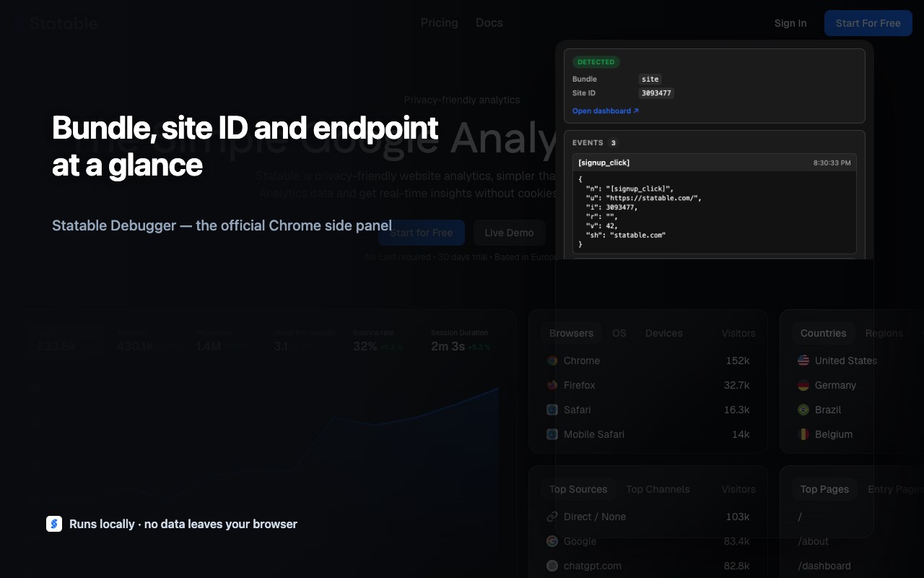Click the Statable logo in header
The width and height of the screenshot is (924, 578).
coord(55,23)
